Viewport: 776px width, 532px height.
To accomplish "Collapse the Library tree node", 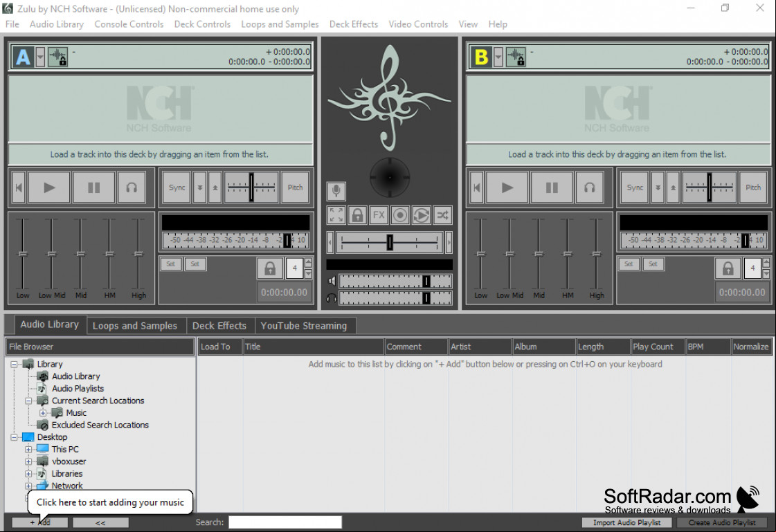I will [x=15, y=365].
